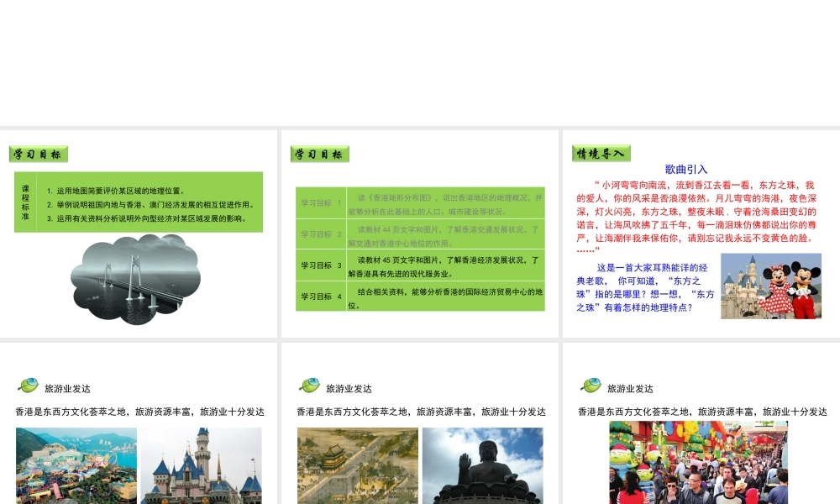Select the 学习目标 4 table row
The image size is (840, 504).
(x=420, y=297)
